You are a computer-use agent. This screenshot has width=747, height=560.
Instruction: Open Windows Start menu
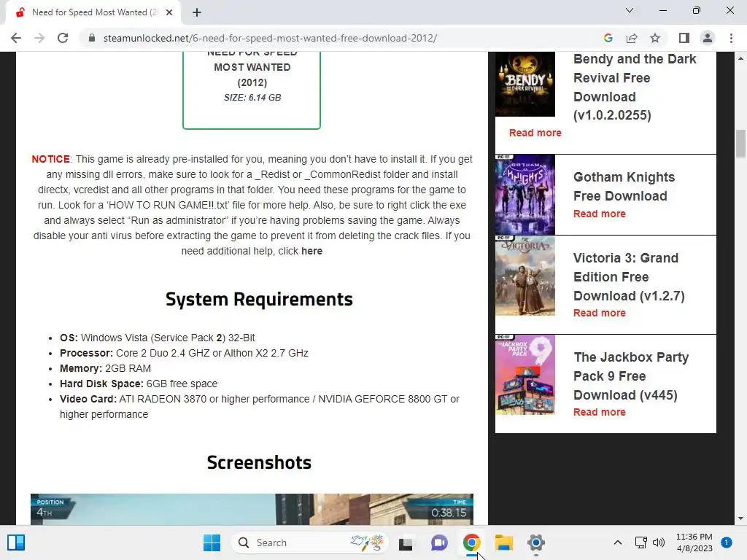(x=212, y=542)
